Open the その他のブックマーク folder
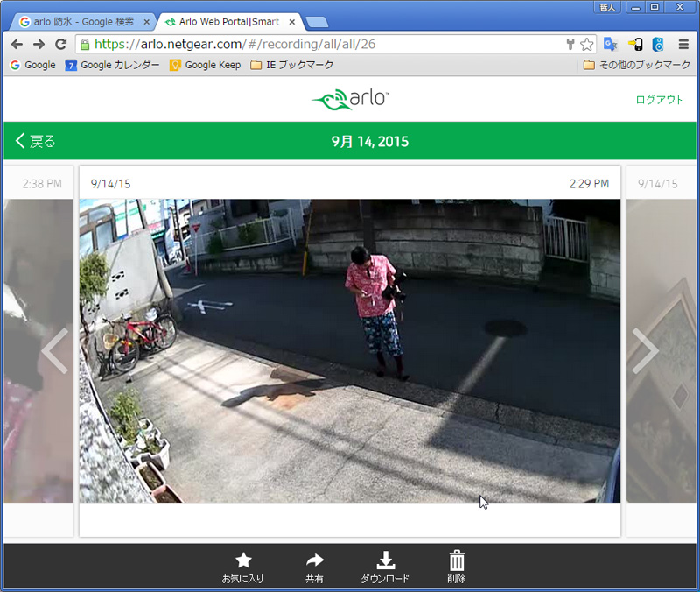The width and height of the screenshot is (700, 592). (636, 65)
